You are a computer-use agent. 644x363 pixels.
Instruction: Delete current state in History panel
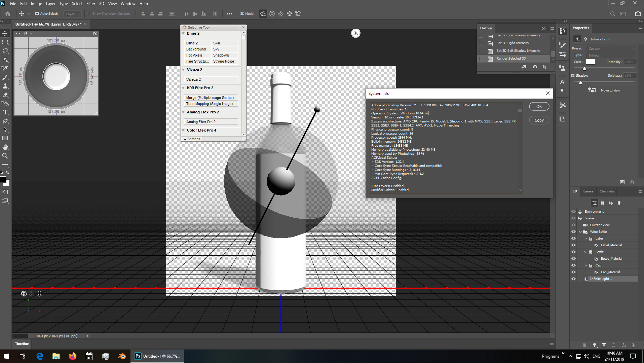coord(544,67)
